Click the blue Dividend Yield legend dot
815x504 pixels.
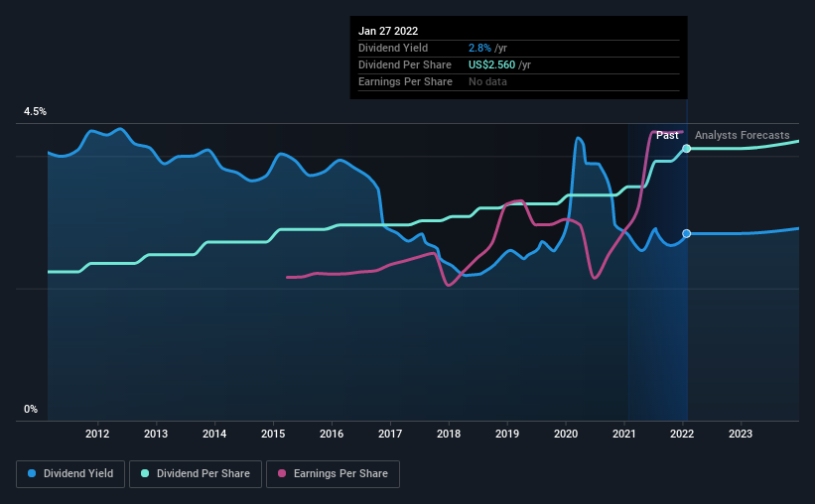coord(32,473)
